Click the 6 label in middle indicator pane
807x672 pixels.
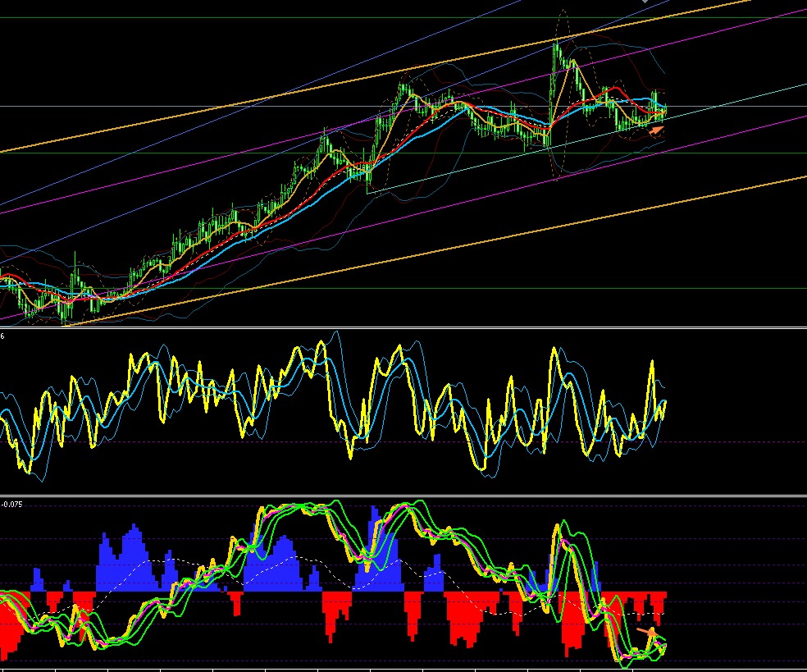coord(2,336)
